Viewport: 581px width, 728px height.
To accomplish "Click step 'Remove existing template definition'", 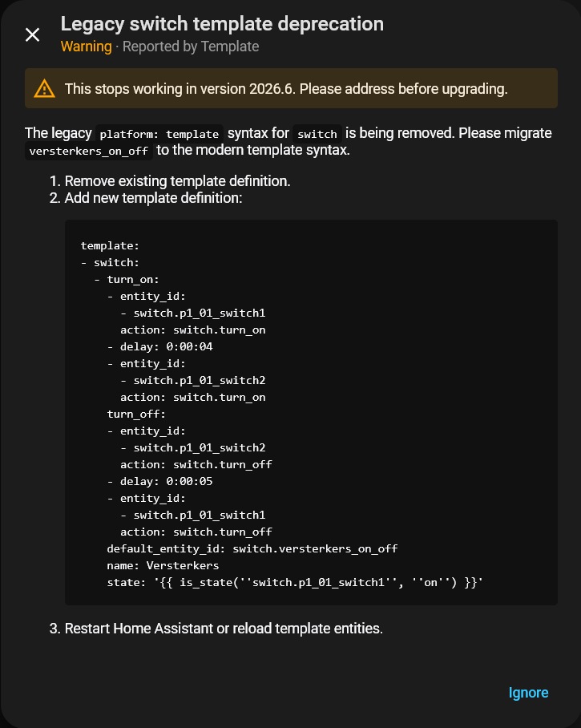I will (177, 181).
